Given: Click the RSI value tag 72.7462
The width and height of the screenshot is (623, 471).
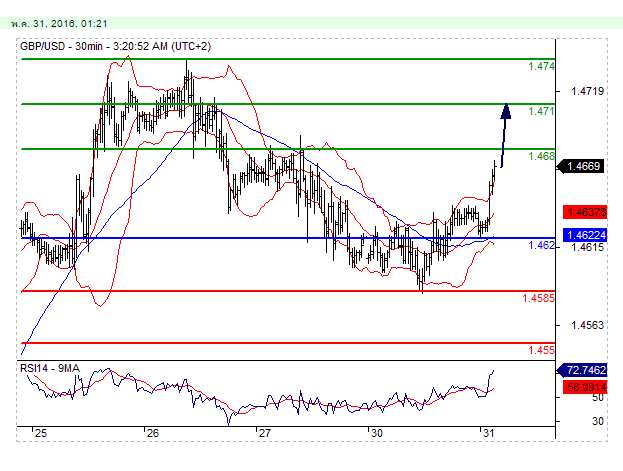Looking at the screenshot, I should pyautogui.click(x=582, y=370).
